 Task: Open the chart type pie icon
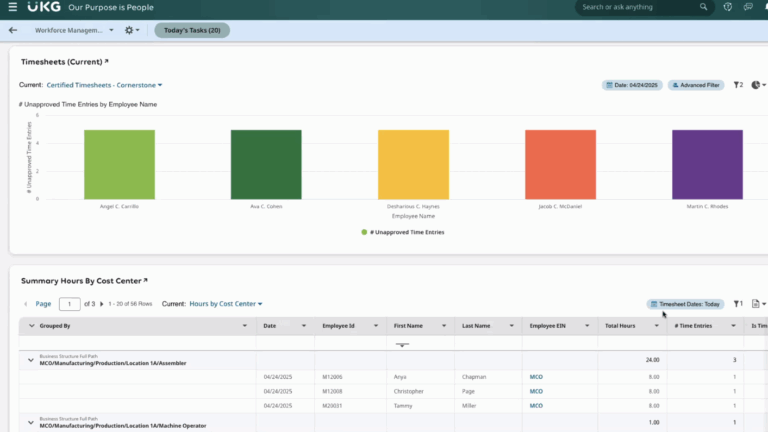click(757, 85)
